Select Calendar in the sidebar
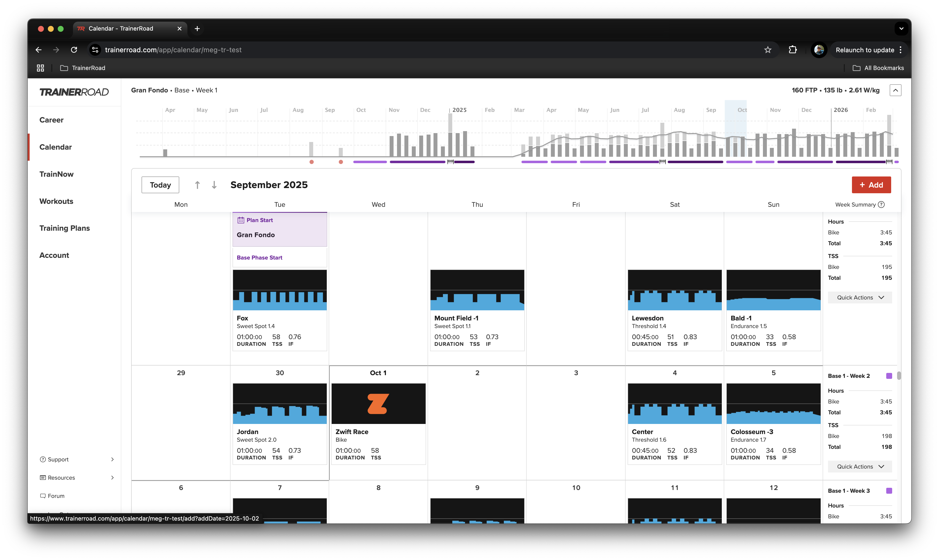Image resolution: width=939 pixels, height=560 pixels. tap(55, 147)
